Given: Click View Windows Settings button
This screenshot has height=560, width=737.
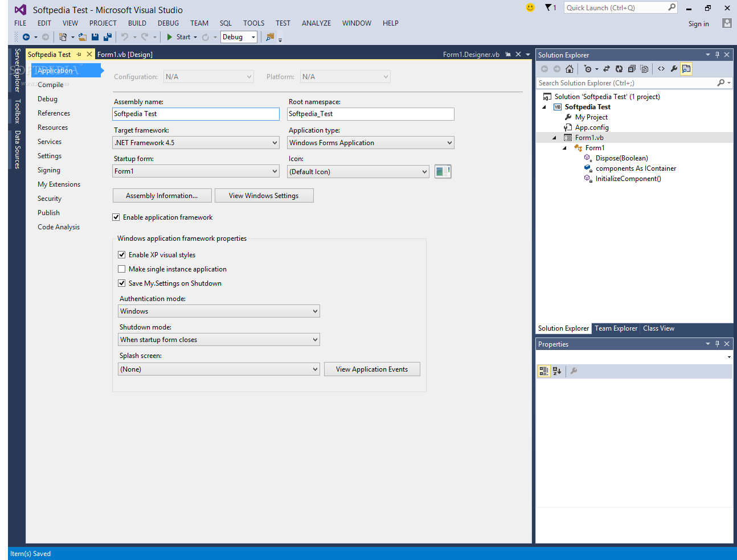Looking at the screenshot, I should pyautogui.click(x=264, y=196).
